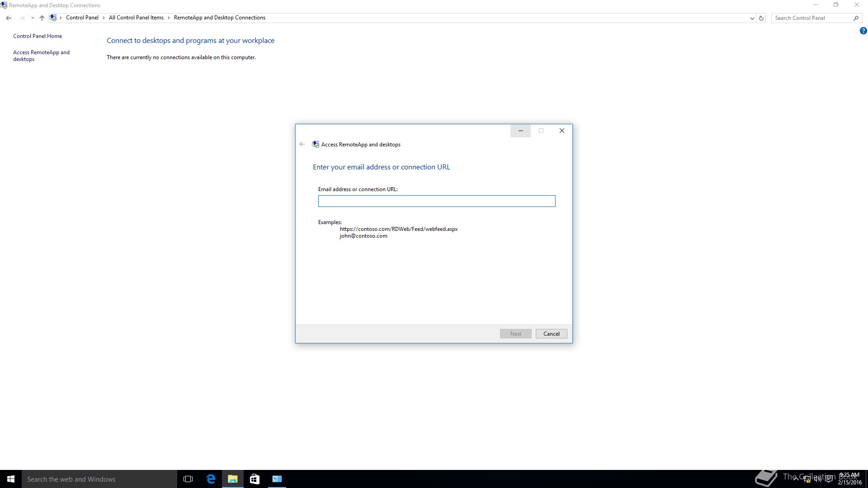
Task: Expand the address bar history dropdown
Action: pyautogui.click(x=752, y=18)
